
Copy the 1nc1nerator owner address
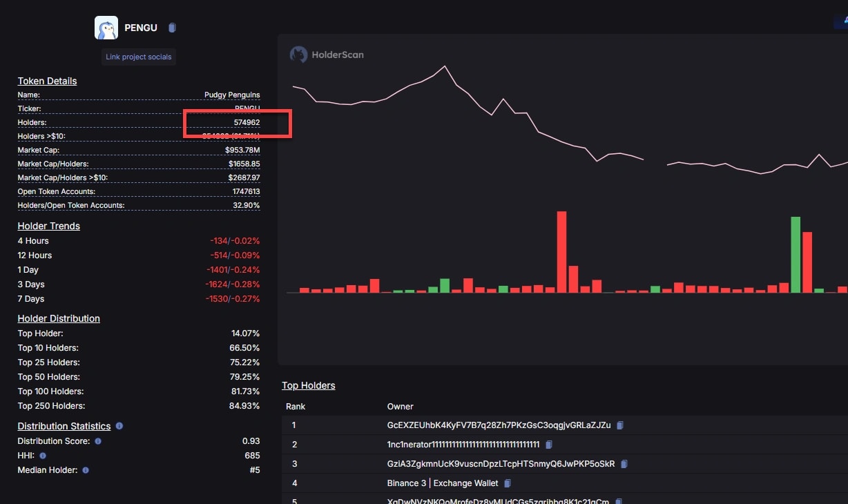tap(549, 445)
